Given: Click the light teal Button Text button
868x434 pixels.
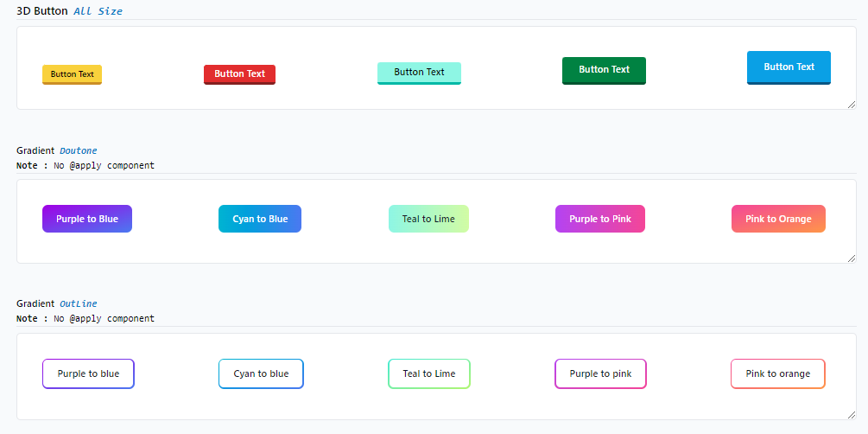Looking at the screenshot, I should pyautogui.click(x=419, y=73).
